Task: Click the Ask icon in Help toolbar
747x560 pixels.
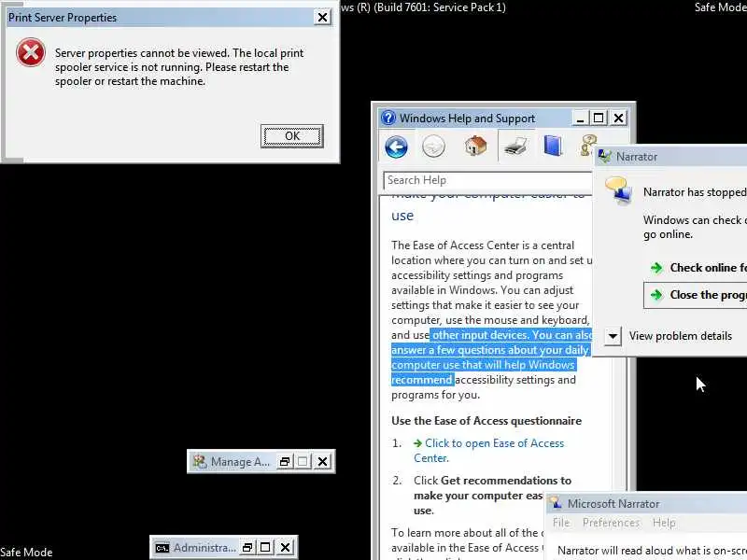Action: [587, 145]
